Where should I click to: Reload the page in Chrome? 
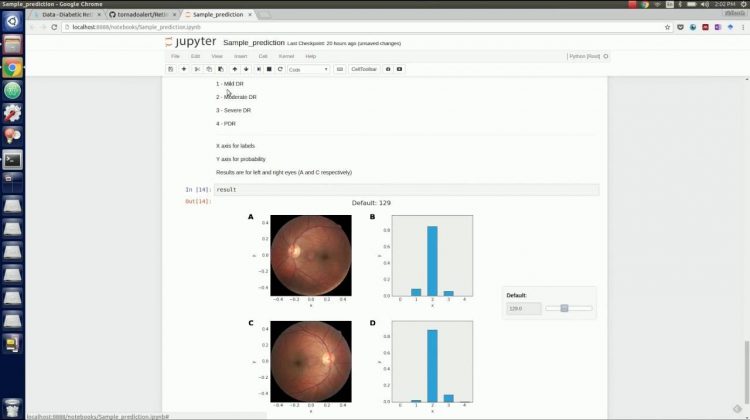pyautogui.click(x=54, y=27)
